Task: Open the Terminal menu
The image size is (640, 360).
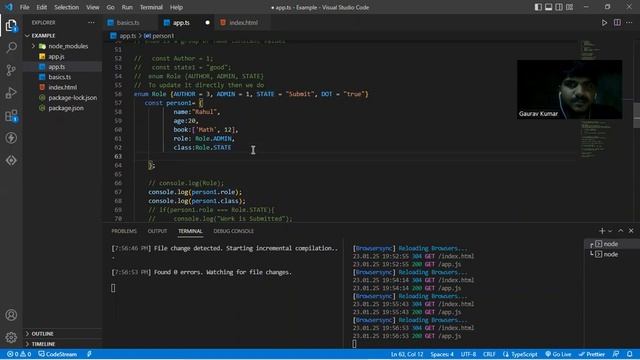Action: tap(151, 7)
